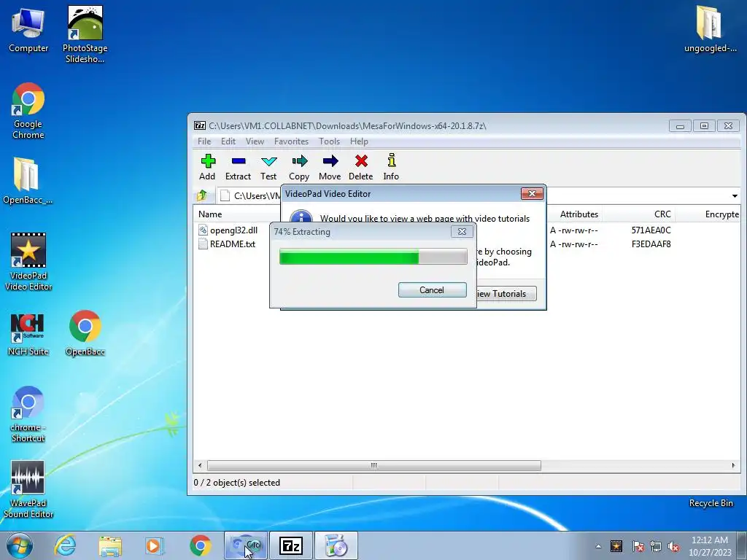Image resolution: width=747 pixels, height=560 pixels.
Task: Show hidden system tray icons
Action: point(598,546)
